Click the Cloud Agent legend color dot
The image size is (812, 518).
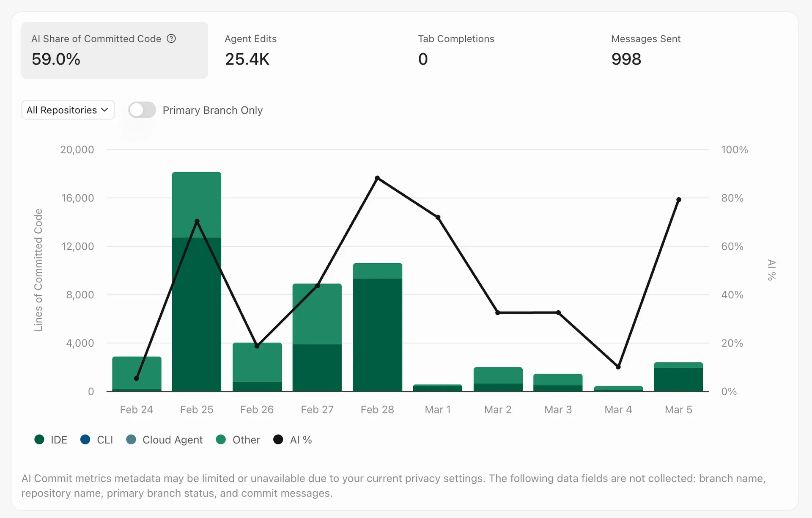132,440
